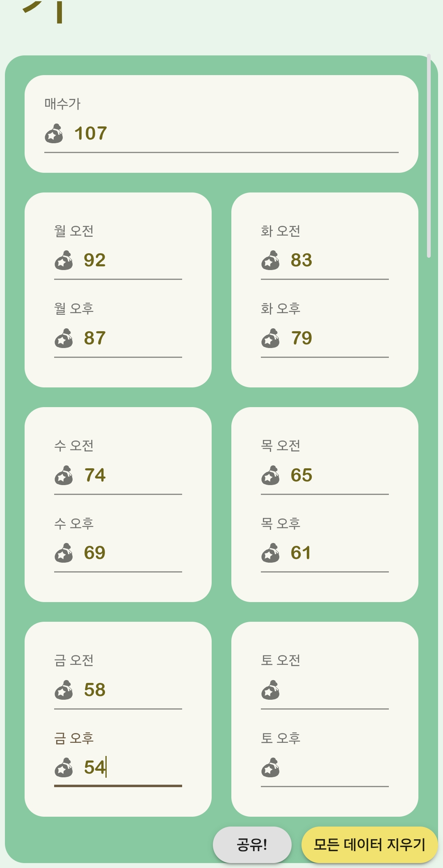Click the bell bag icon under 수 오전
This screenshot has height=868, width=443.
click(x=64, y=476)
